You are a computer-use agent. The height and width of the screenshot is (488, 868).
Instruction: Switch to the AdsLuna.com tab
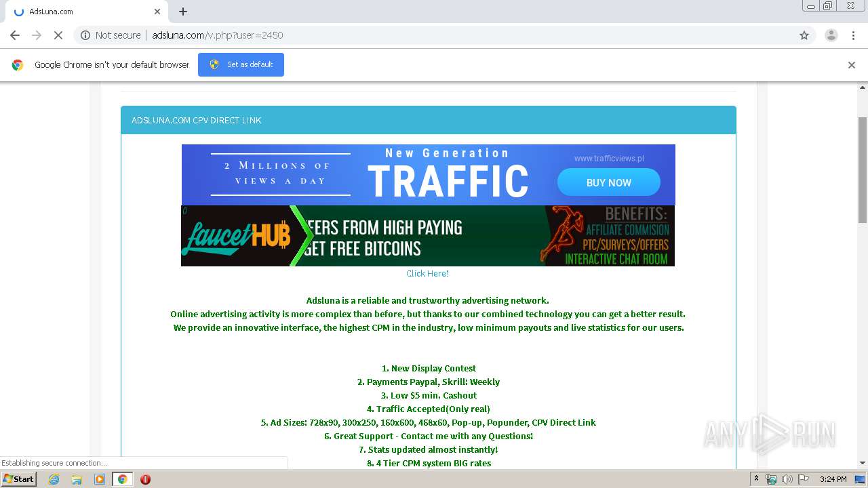(87, 12)
